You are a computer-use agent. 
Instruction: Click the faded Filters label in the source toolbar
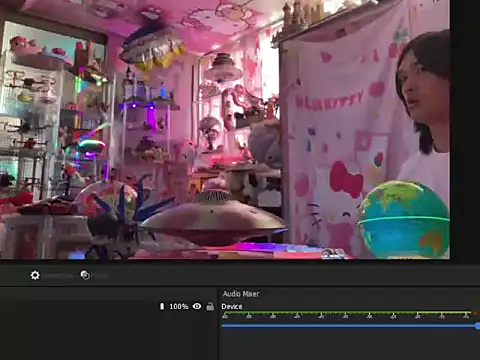coord(100,276)
